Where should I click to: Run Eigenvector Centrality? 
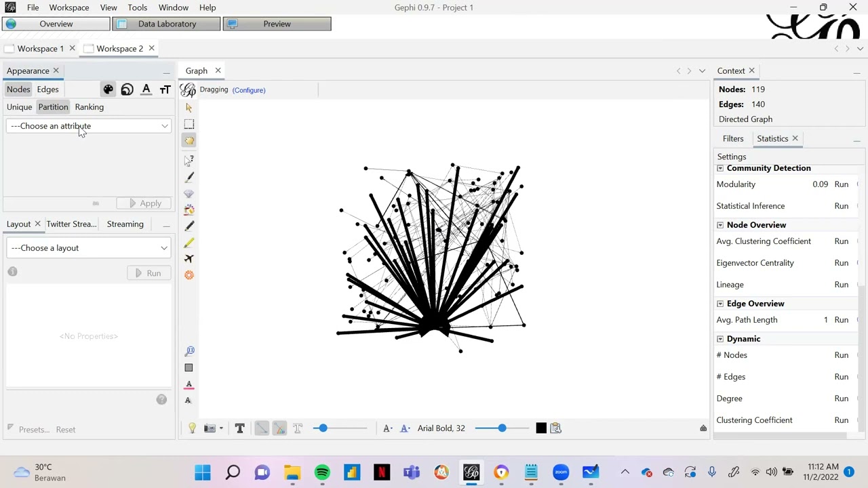842,263
